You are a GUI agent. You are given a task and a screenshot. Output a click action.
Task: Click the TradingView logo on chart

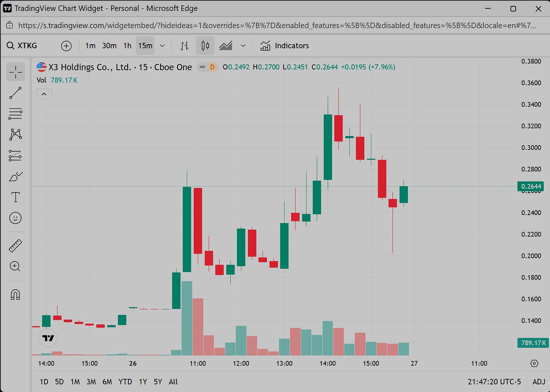48,338
